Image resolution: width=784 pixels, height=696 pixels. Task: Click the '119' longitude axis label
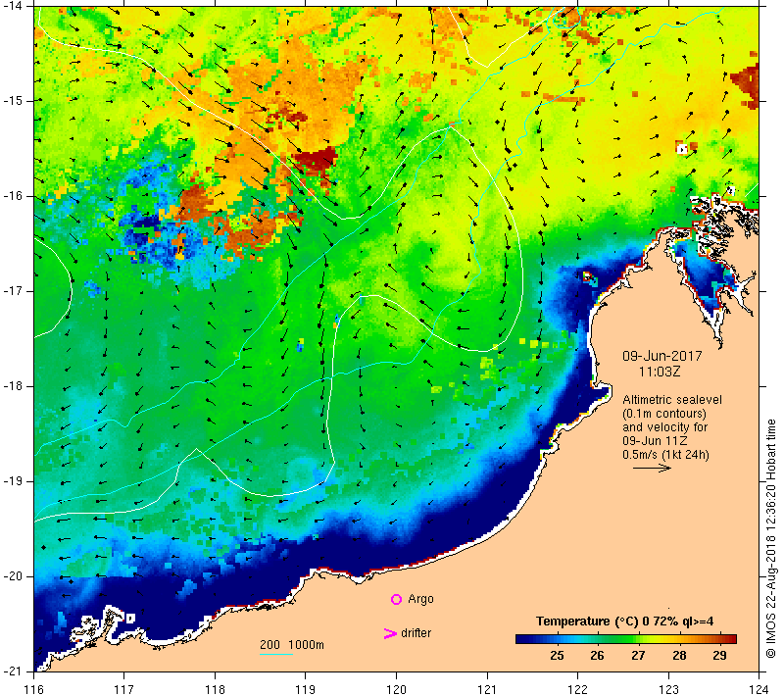[306, 689]
